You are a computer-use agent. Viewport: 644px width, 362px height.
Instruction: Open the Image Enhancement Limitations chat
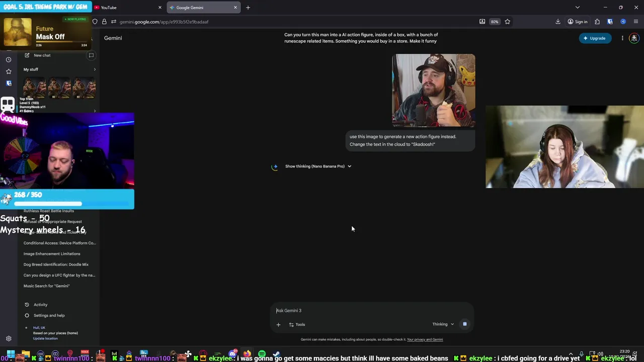(52, 254)
